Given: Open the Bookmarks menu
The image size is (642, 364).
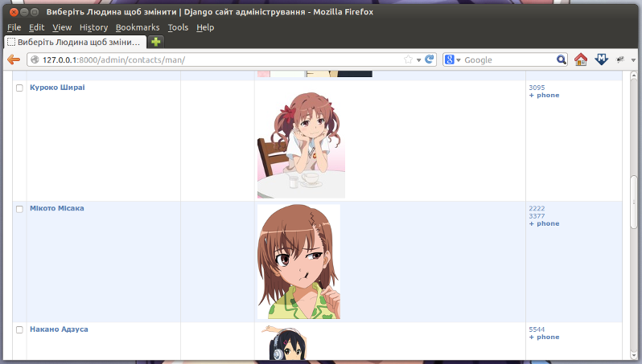Looking at the screenshot, I should 138,27.
